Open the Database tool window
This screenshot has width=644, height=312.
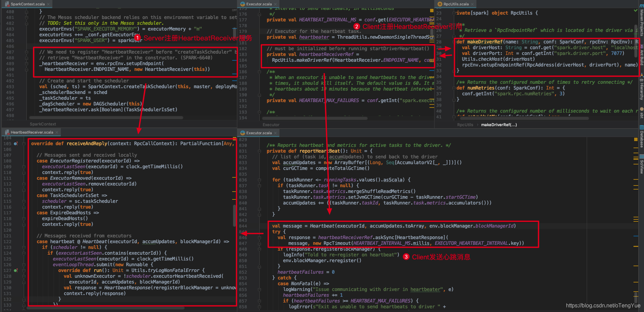[641, 139]
